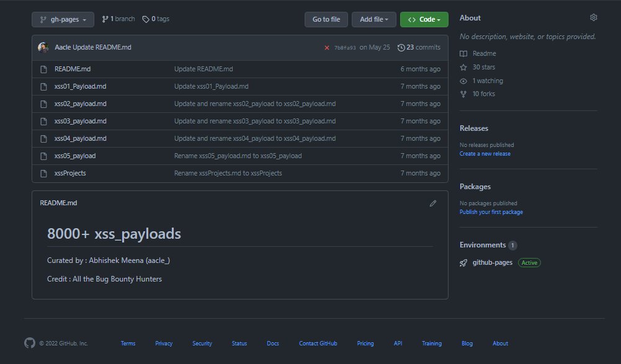Image resolution: width=621 pixels, height=364 pixels.
Task: Open the Update xss01_Payload.md commit message
Action: click(212, 86)
